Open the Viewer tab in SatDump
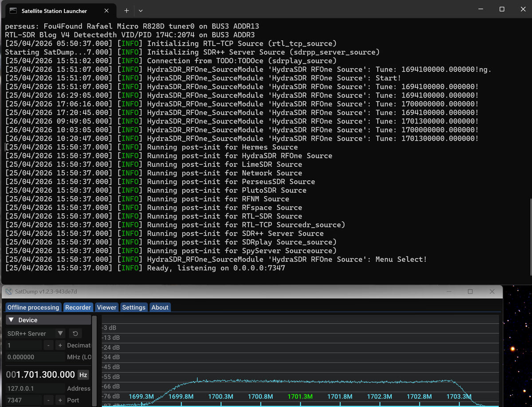 tap(106, 307)
